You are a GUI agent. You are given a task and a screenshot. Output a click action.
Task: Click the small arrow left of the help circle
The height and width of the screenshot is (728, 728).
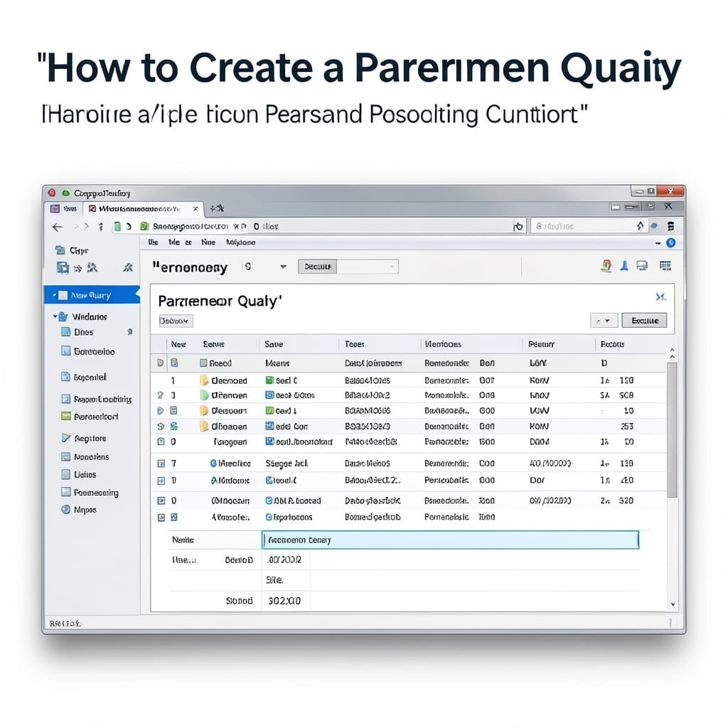click(658, 243)
